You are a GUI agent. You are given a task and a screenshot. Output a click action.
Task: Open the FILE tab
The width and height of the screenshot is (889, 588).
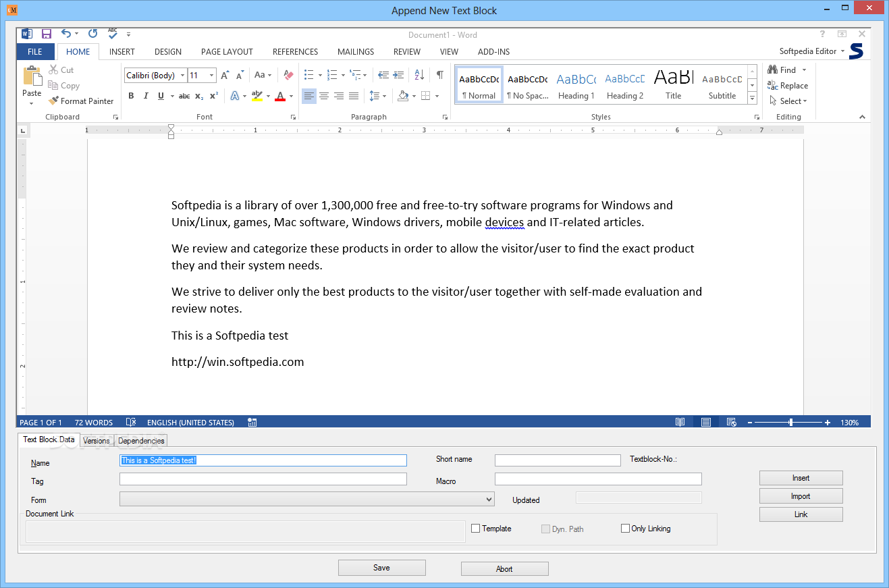[35, 51]
